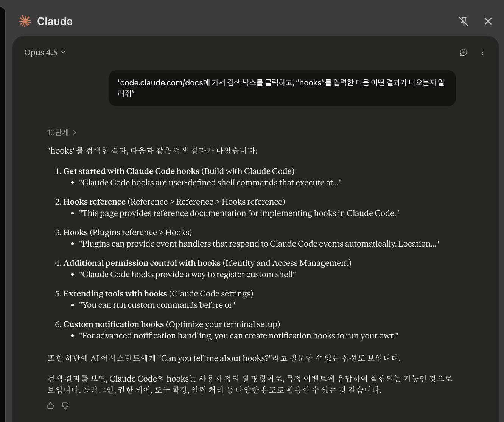The image size is (504, 422).
Task: Click the intro line "hooks"를 검색한 결과
Action: (x=152, y=150)
